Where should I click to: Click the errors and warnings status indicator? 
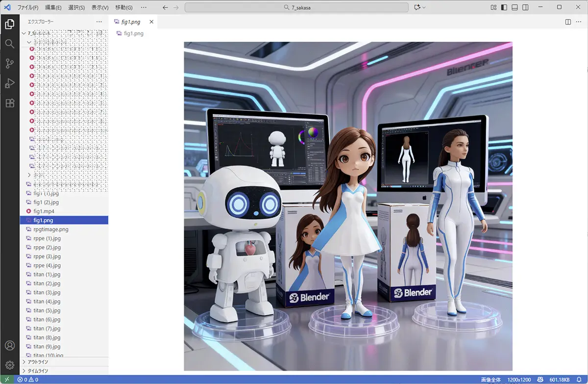click(x=28, y=380)
